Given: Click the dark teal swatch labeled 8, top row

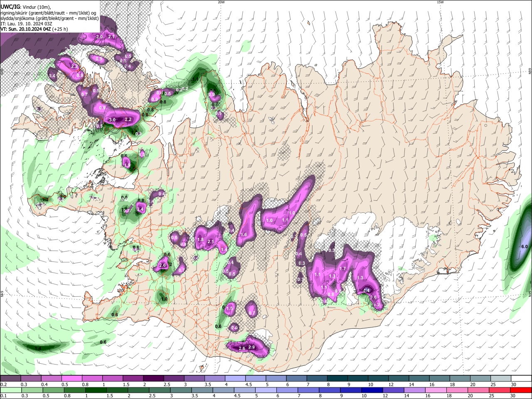Looking at the screenshot, I should [337, 379].
